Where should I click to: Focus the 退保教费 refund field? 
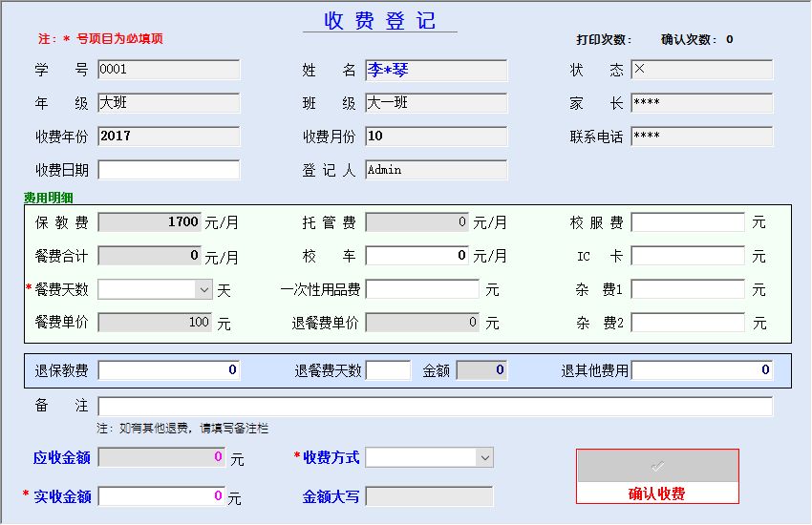pyautogui.click(x=169, y=370)
